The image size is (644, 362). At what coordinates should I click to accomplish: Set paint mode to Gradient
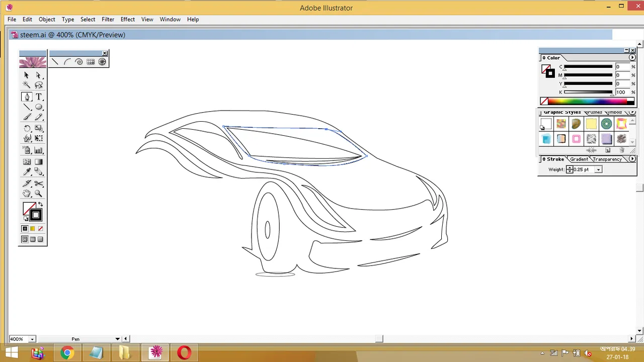(x=33, y=229)
